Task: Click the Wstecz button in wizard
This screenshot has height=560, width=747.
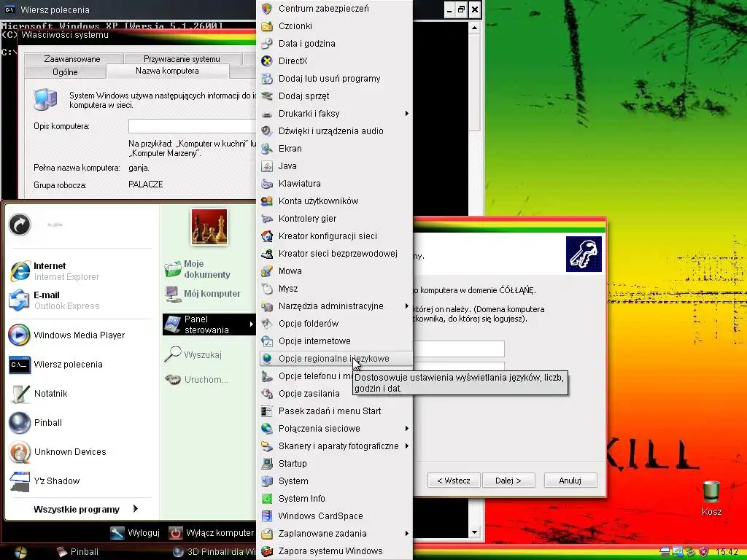Action: pyautogui.click(x=454, y=481)
